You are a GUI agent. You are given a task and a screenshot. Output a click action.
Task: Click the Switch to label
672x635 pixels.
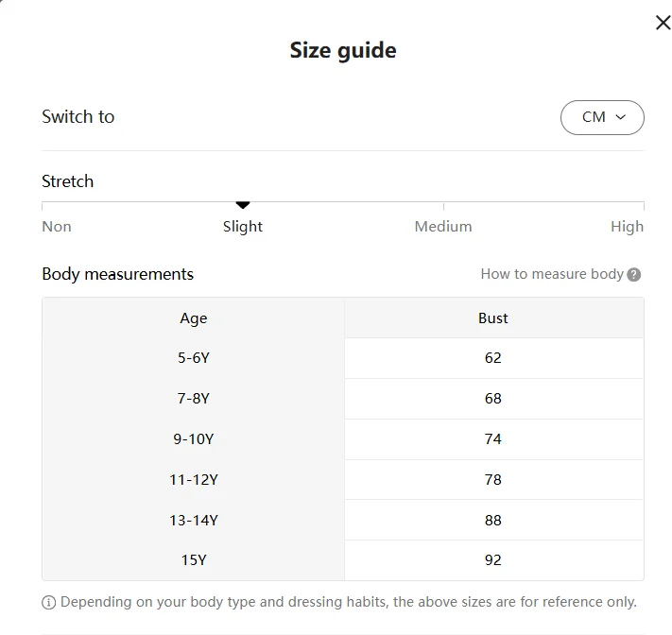coord(78,117)
